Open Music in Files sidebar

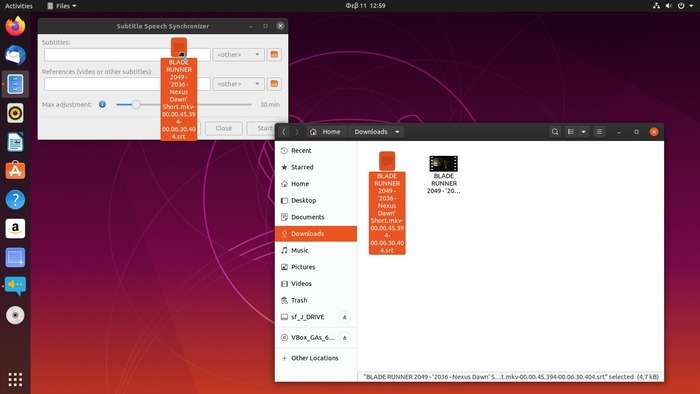[x=316, y=250]
